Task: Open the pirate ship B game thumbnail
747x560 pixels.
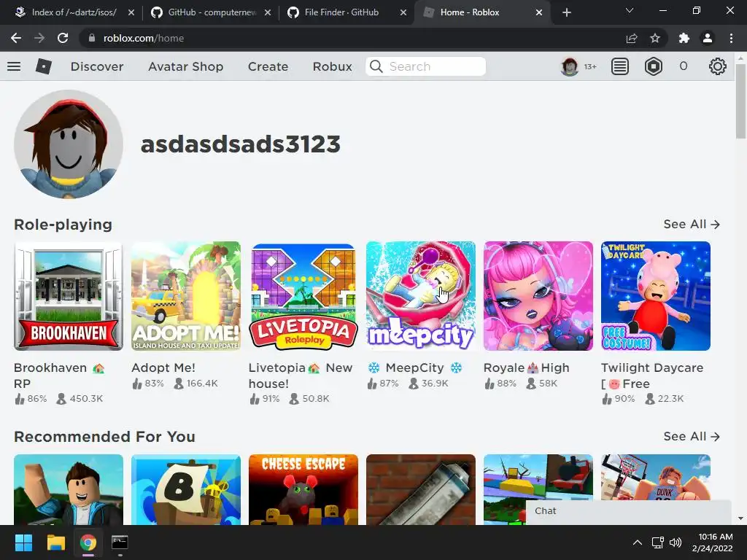Action: pos(186,489)
